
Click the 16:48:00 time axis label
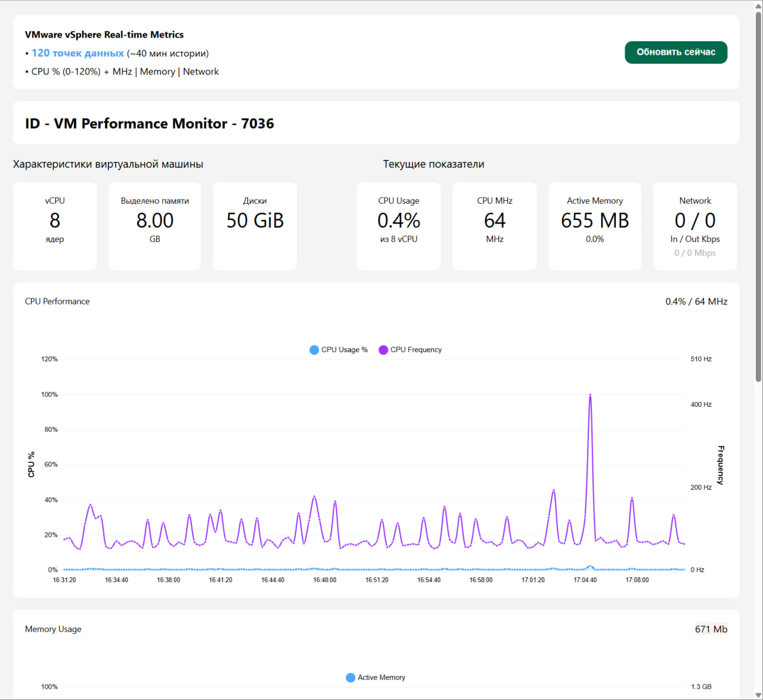click(x=325, y=580)
